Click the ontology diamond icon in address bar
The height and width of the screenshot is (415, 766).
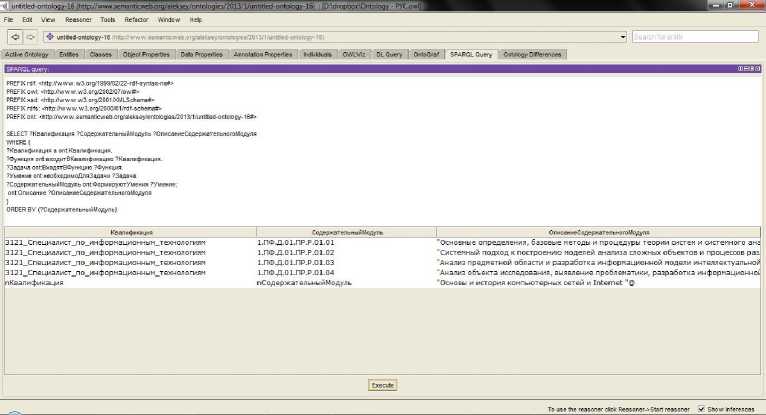click(50, 37)
